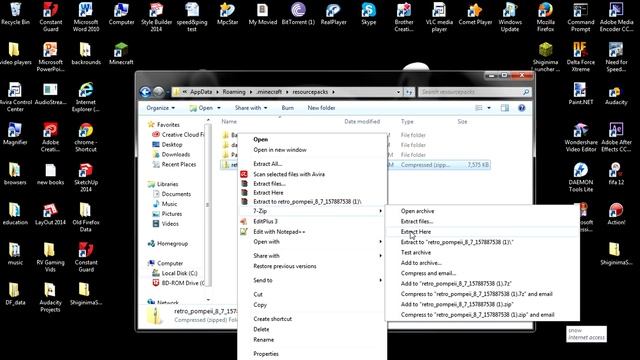Image resolution: width=640 pixels, height=360 pixels.
Task: Click the Search resourcepacks input field
Action: click(x=474, y=92)
